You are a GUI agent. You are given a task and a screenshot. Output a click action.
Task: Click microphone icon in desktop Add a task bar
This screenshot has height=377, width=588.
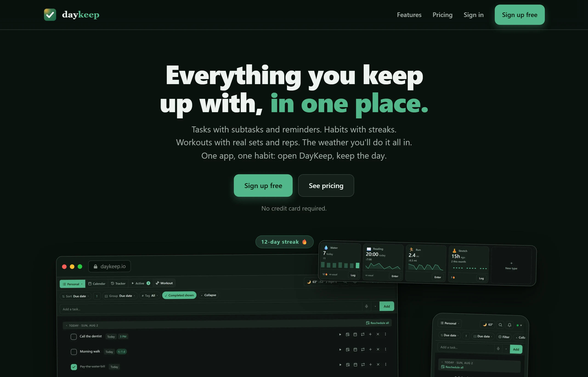(x=366, y=306)
